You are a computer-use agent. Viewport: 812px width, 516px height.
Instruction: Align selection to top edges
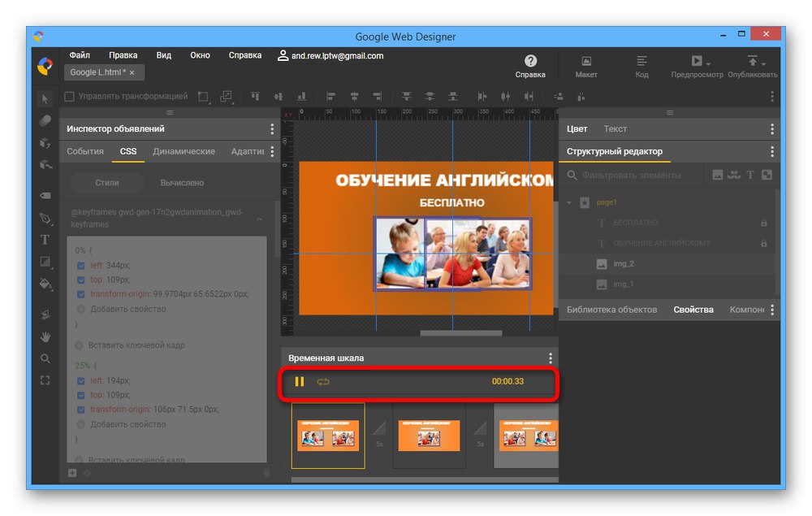point(255,97)
